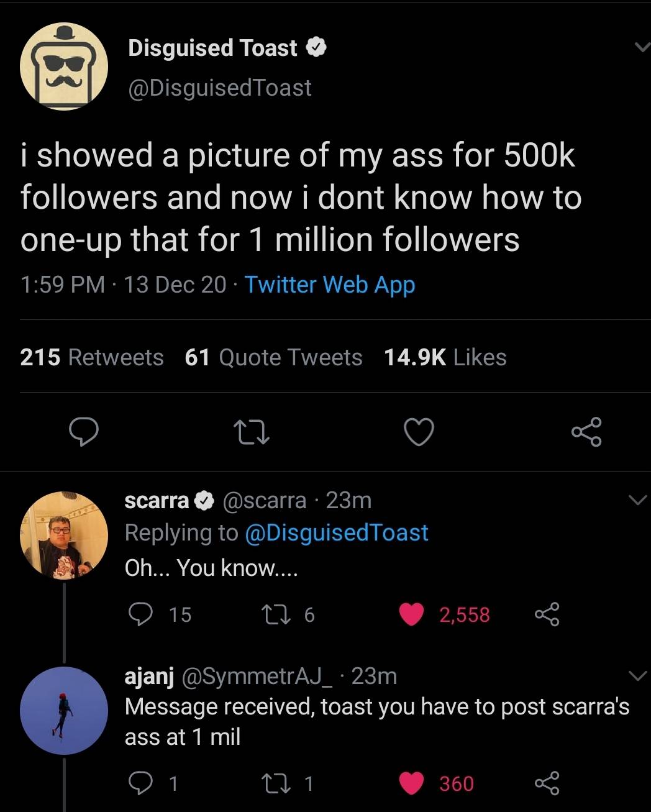Screen dimensions: 651x812
Task: Click the Twitter Web App source link
Action: (x=330, y=285)
